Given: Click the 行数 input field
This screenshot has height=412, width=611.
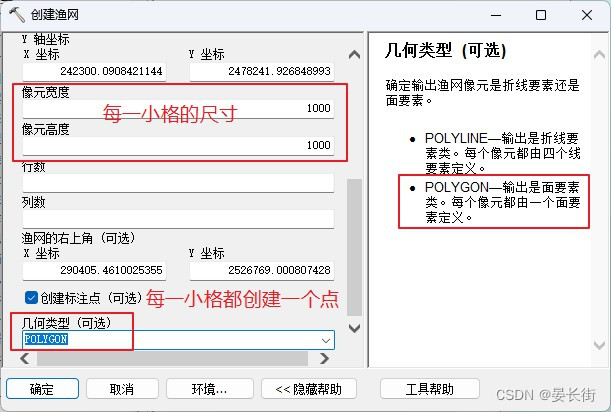Looking at the screenshot, I should pos(178,182).
